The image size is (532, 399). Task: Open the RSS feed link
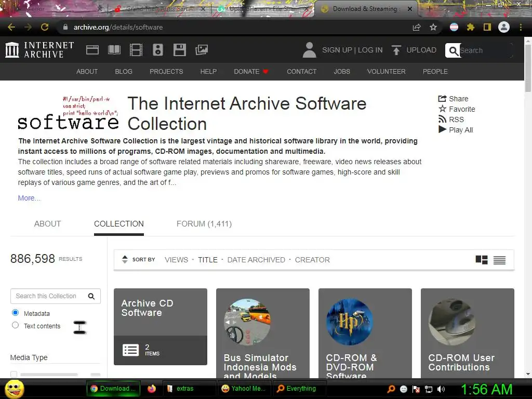click(x=451, y=119)
